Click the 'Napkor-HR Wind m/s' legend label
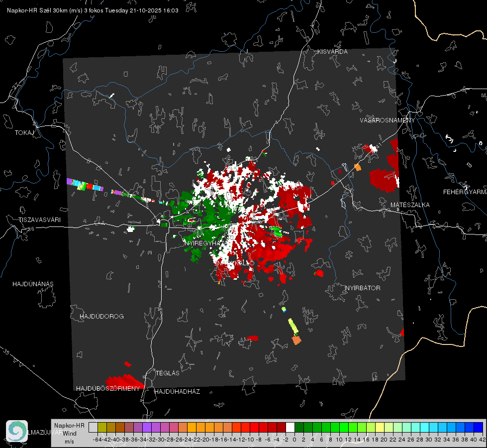The width and height of the screenshot is (487, 448). click(x=69, y=434)
